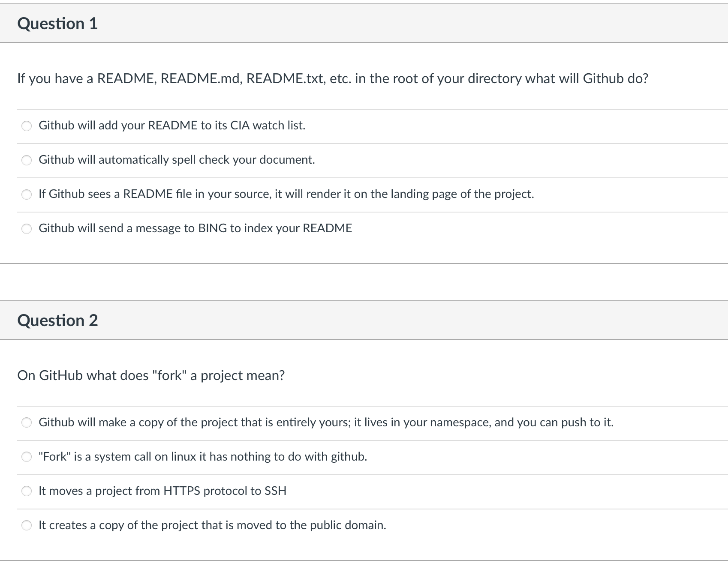Viewport: 728px width, 575px height.
Task: Select 'Github will automatically spell check your document'
Action: pyautogui.click(x=27, y=160)
